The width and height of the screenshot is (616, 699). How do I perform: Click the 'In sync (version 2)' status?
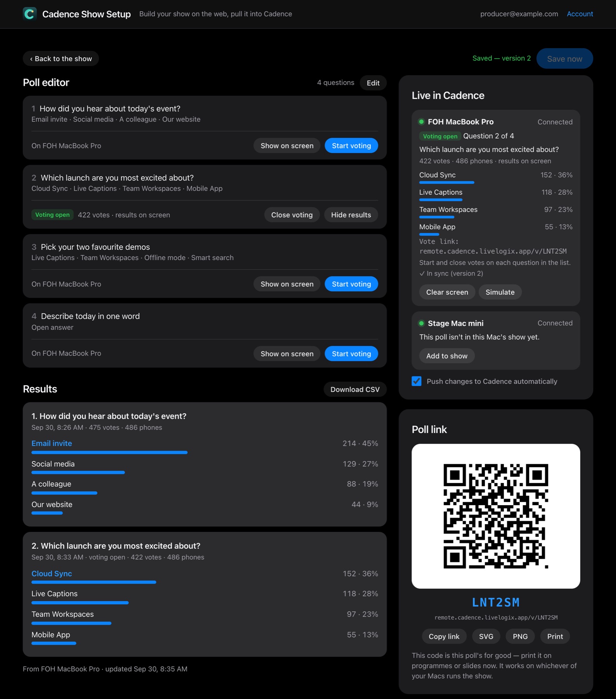click(x=451, y=273)
